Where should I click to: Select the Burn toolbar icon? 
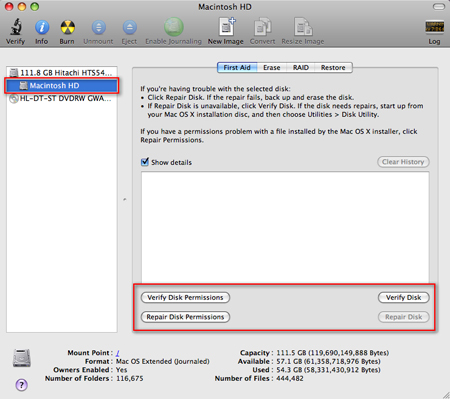[67, 27]
